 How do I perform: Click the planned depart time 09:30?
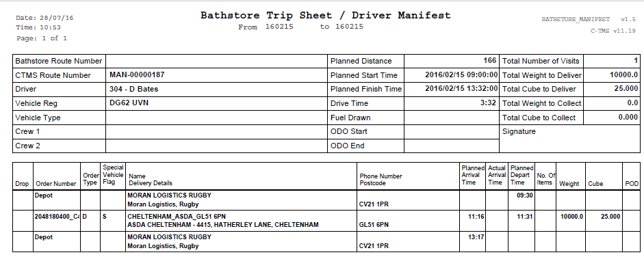524,195
